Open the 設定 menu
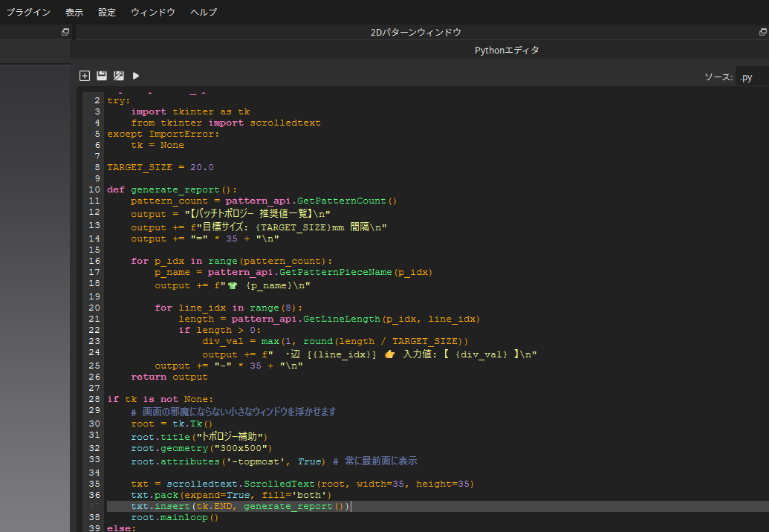 [107, 12]
